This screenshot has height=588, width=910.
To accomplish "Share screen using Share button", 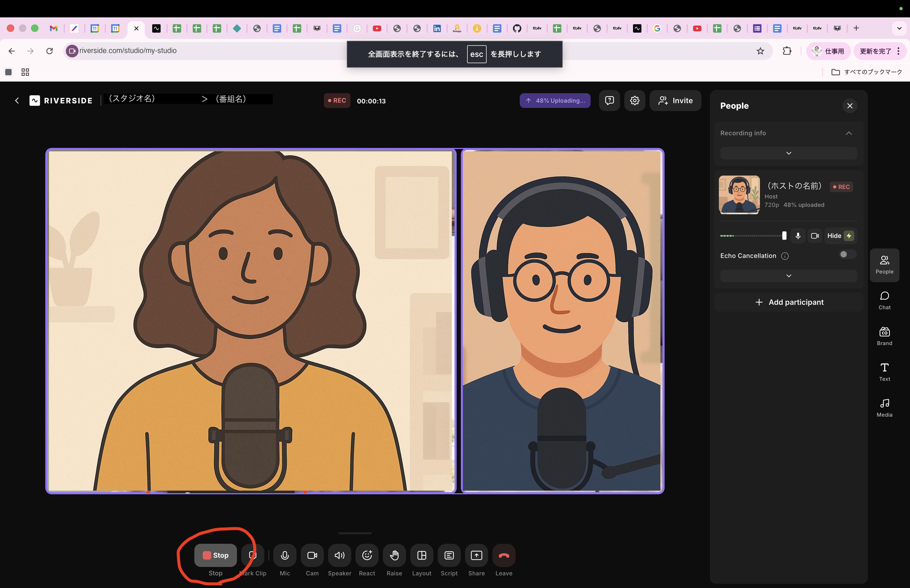I will 476,555.
